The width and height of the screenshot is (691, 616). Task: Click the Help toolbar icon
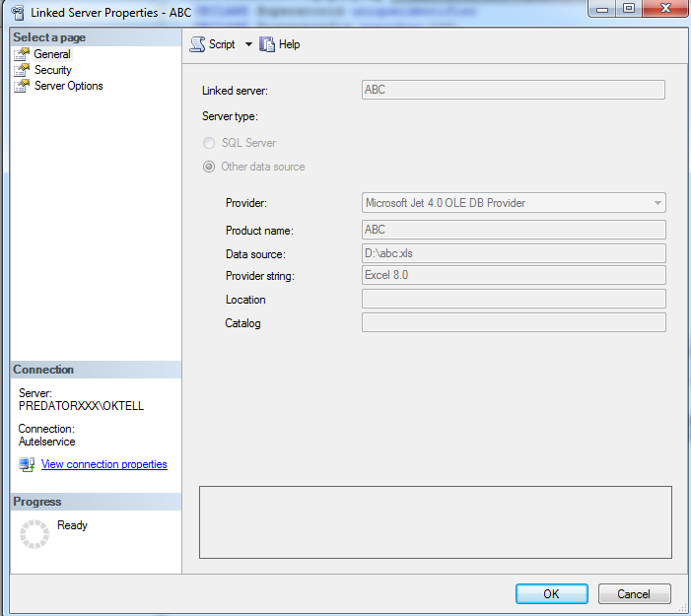[x=267, y=44]
